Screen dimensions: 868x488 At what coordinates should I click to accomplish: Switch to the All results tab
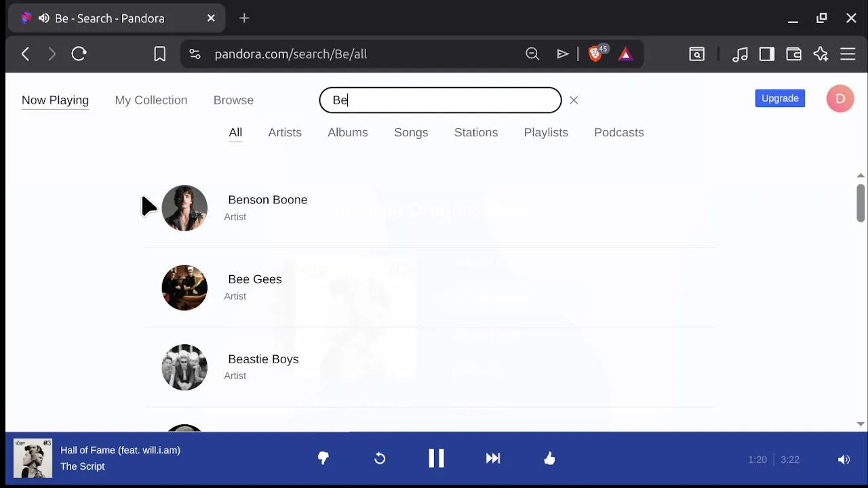(x=235, y=133)
